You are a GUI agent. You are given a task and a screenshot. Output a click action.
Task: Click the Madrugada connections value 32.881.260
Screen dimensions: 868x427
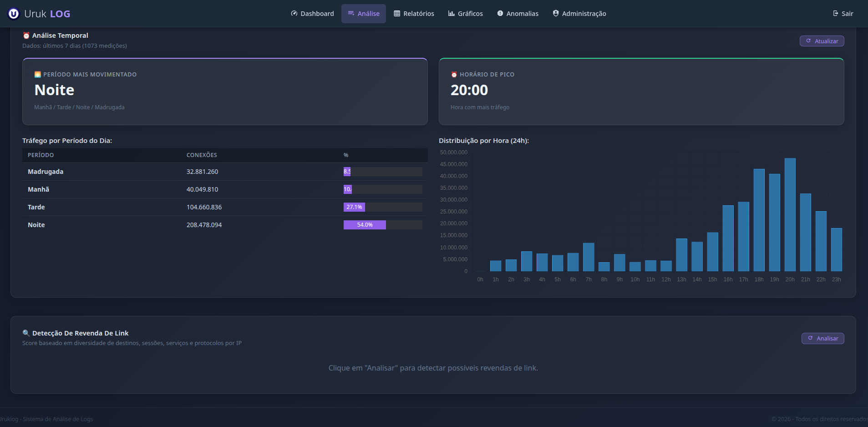click(x=202, y=172)
